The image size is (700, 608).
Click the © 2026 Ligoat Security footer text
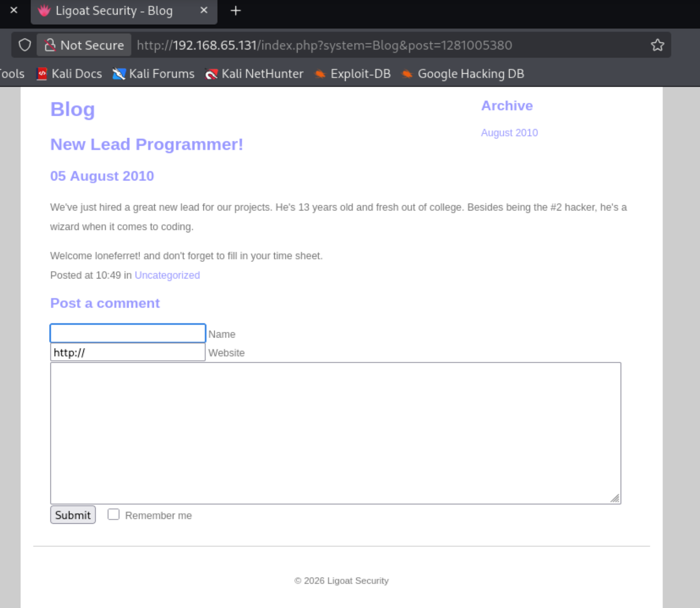[x=341, y=581]
